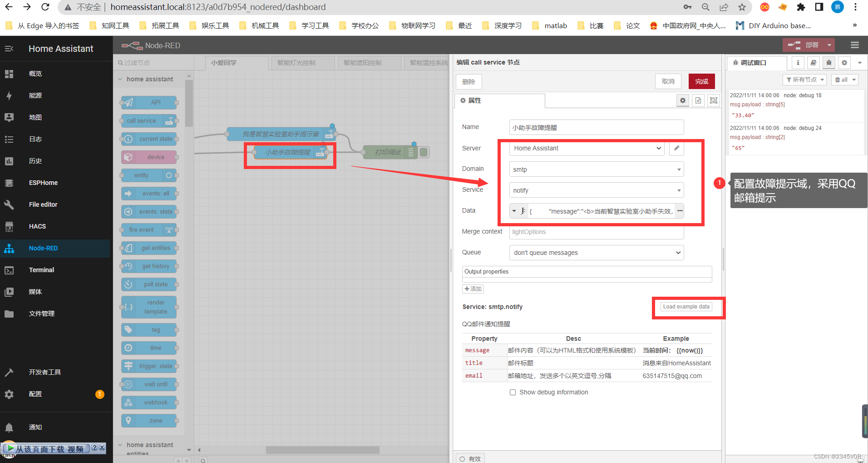Click the 取消 Cancel button
Viewport: 868px width, 463px height.
[x=668, y=81]
